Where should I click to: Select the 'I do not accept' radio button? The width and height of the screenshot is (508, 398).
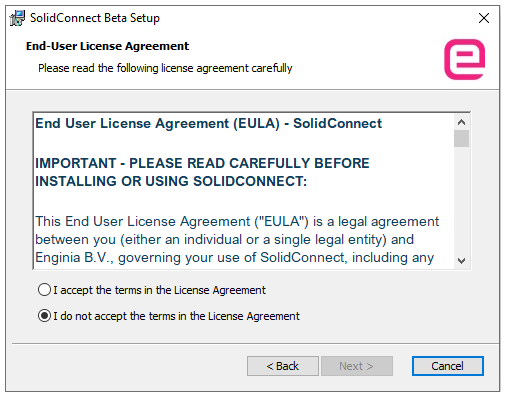point(44,316)
